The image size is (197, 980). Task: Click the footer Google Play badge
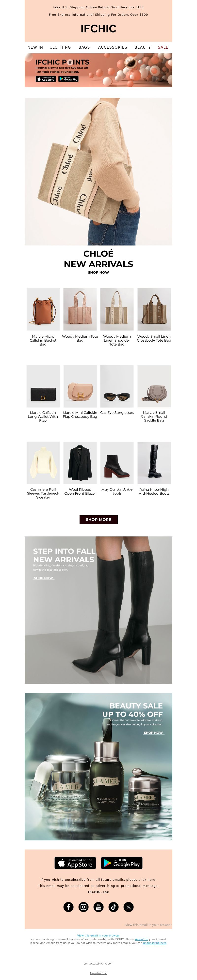coord(122,863)
